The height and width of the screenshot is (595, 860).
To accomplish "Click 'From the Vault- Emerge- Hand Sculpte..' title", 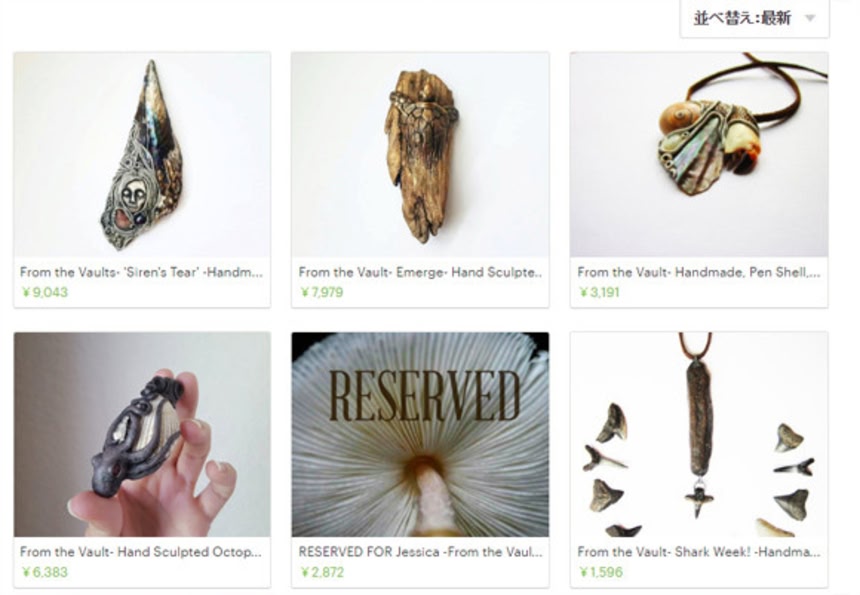I will pos(420,272).
